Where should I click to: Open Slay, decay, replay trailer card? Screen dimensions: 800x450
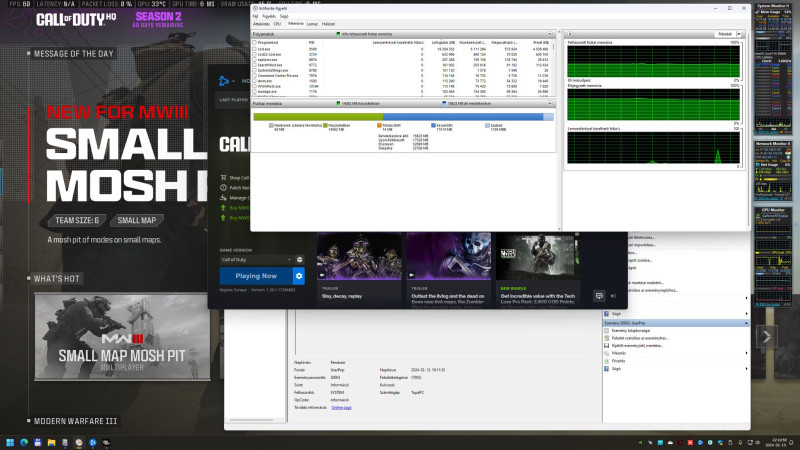click(x=359, y=269)
